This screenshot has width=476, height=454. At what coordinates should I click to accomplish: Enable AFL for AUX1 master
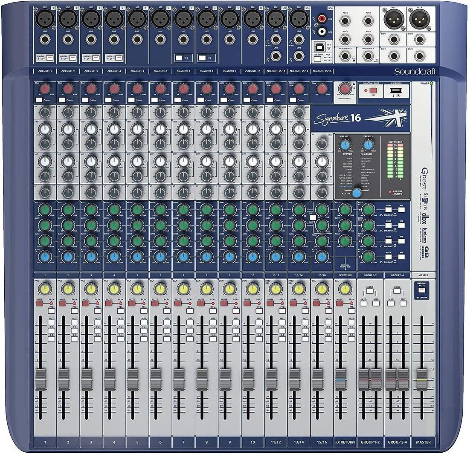[401, 210]
